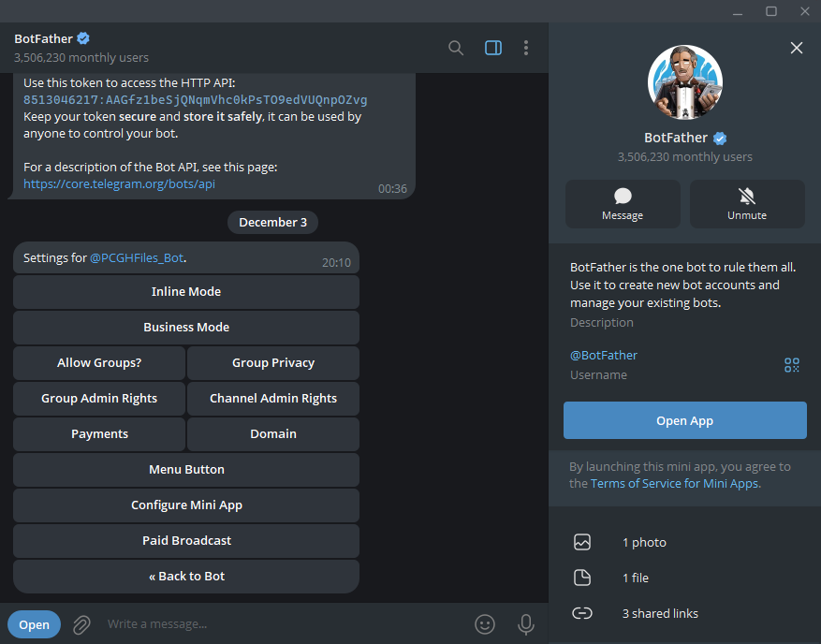Close the BotFather profile panel

pyautogui.click(x=797, y=48)
